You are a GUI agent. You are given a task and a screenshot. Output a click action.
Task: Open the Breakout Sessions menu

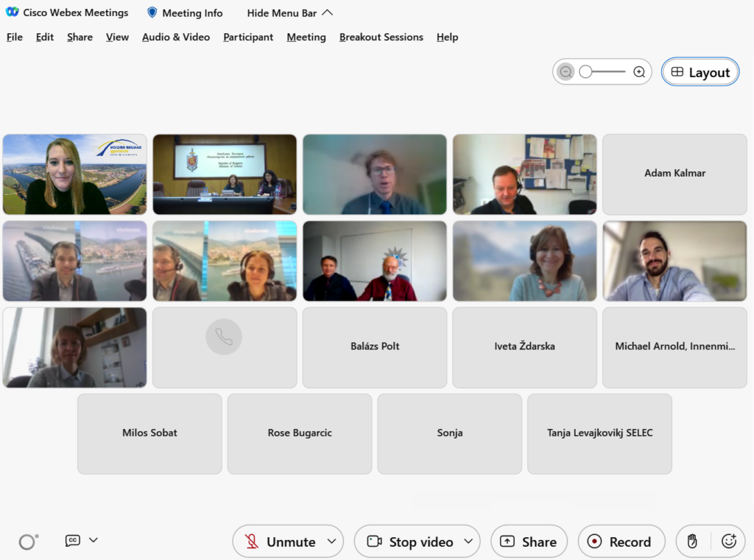pos(381,37)
